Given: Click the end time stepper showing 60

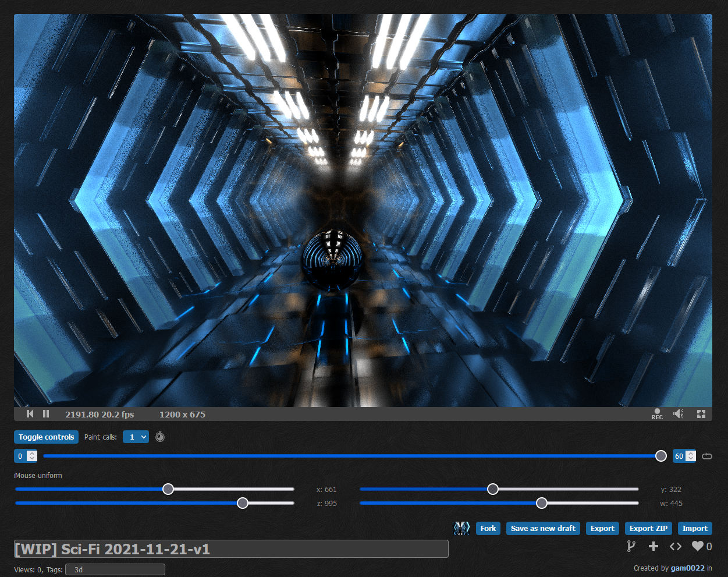Looking at the screenshot, I should pyautogui.click(x=684, y=456).
